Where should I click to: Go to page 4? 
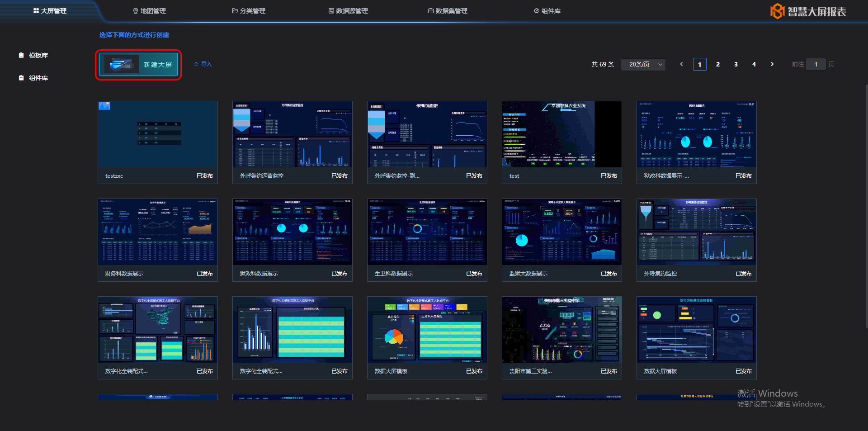click(x=754, y=64)
